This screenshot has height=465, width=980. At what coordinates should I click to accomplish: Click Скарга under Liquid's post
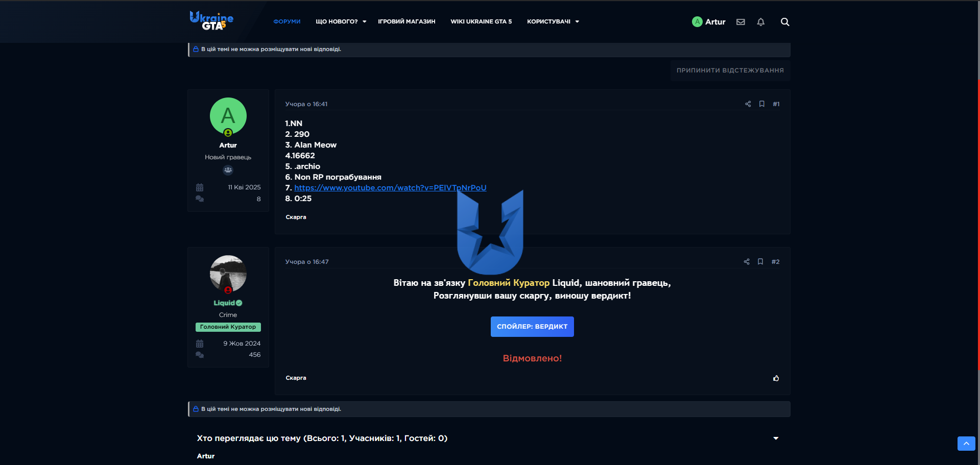296,378
